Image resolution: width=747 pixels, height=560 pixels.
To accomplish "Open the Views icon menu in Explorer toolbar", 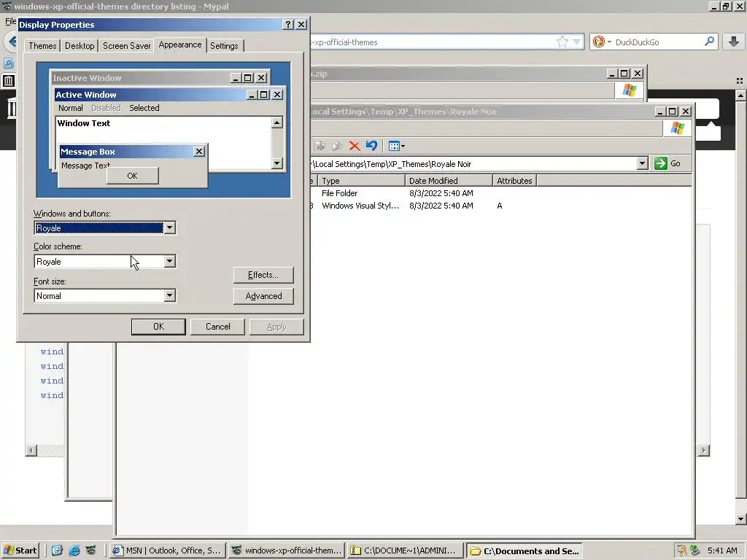I will point(396,146).
